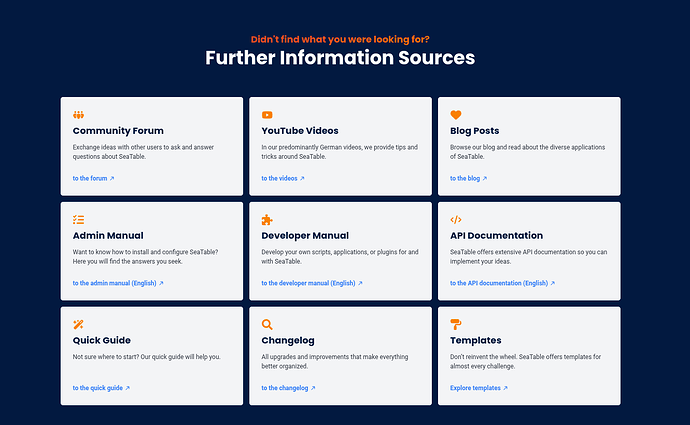
Task: Go to 'to the API documentation (English)'
Action: pos(502,283)
